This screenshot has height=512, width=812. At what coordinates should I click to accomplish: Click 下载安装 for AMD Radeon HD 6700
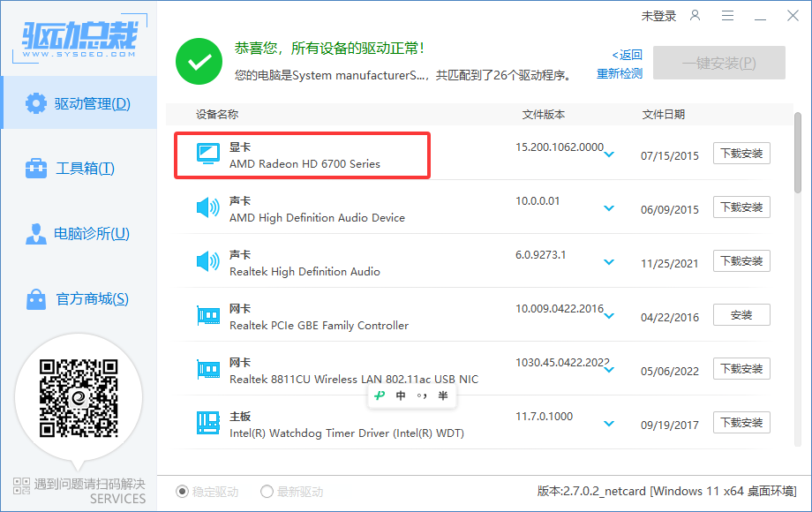pyautogui.click(x=741, y=154)
